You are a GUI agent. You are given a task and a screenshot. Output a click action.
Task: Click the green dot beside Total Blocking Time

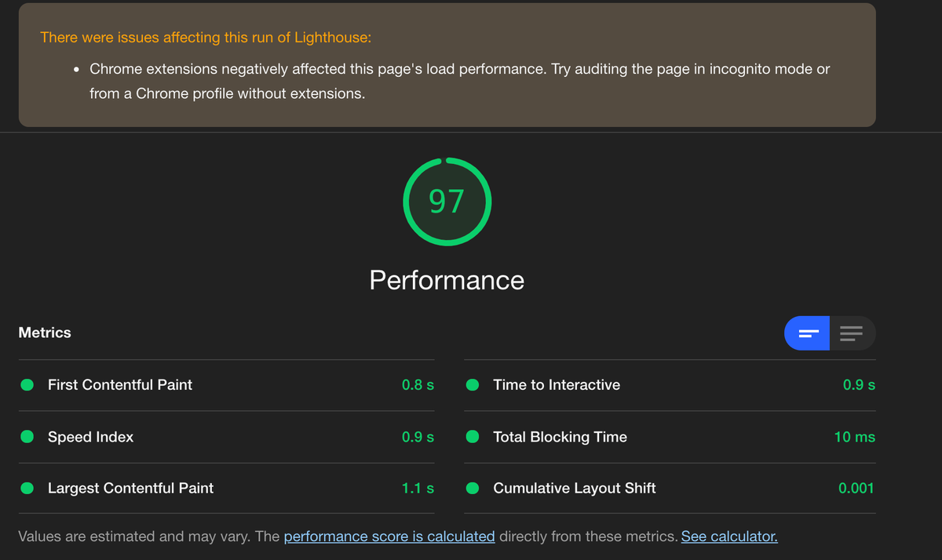[x=473, y=437]
